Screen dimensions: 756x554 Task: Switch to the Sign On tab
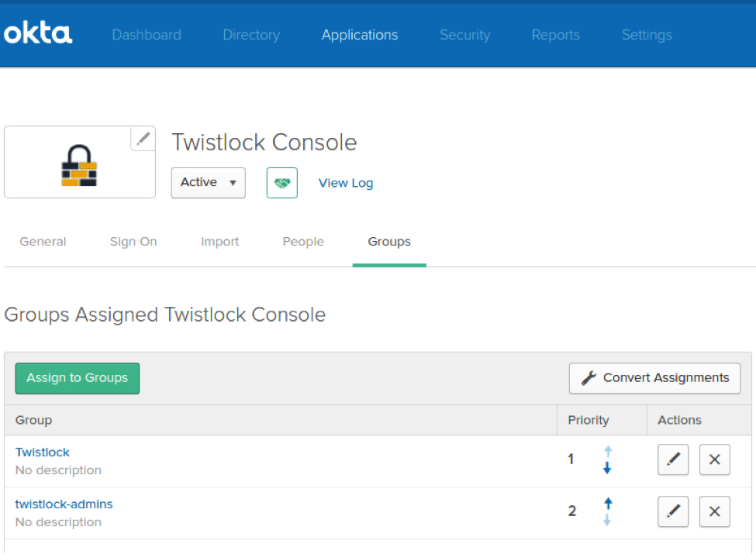point(133,241)
